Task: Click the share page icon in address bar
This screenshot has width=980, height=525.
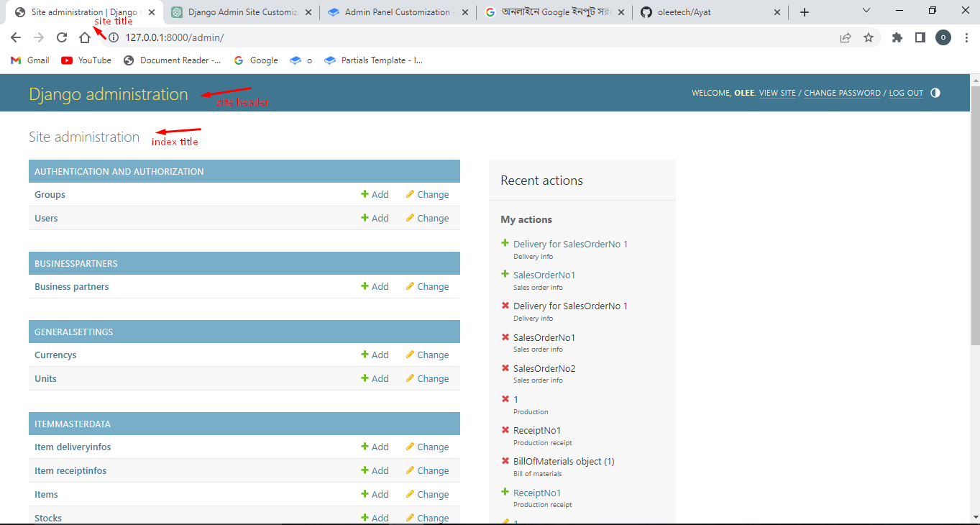Action: 846,37
